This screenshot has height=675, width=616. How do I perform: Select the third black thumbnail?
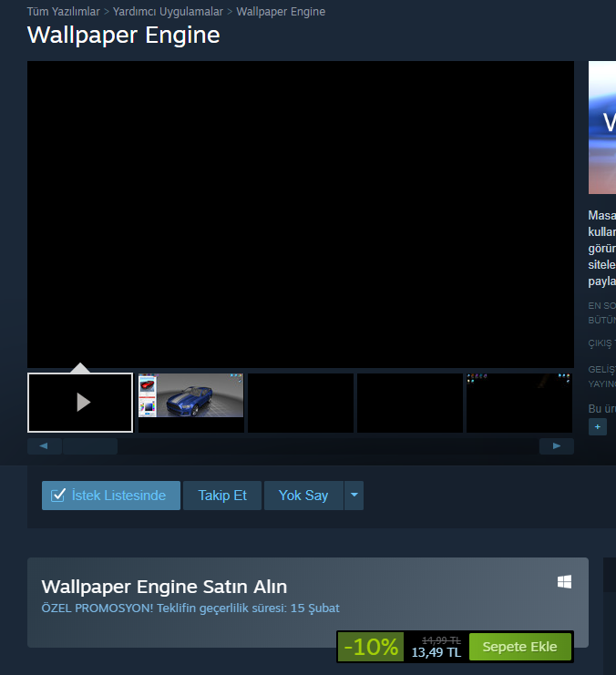[x=300, y=403]
